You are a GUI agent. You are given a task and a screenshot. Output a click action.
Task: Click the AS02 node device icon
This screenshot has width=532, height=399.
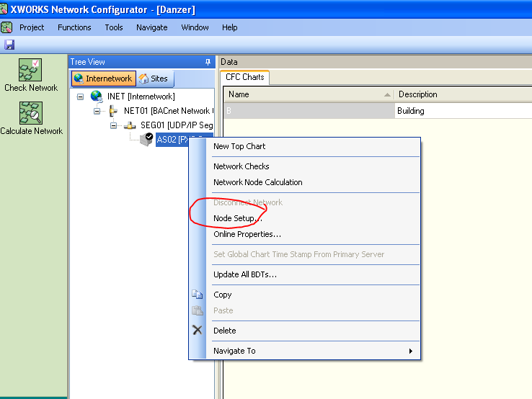coord(147,139)
